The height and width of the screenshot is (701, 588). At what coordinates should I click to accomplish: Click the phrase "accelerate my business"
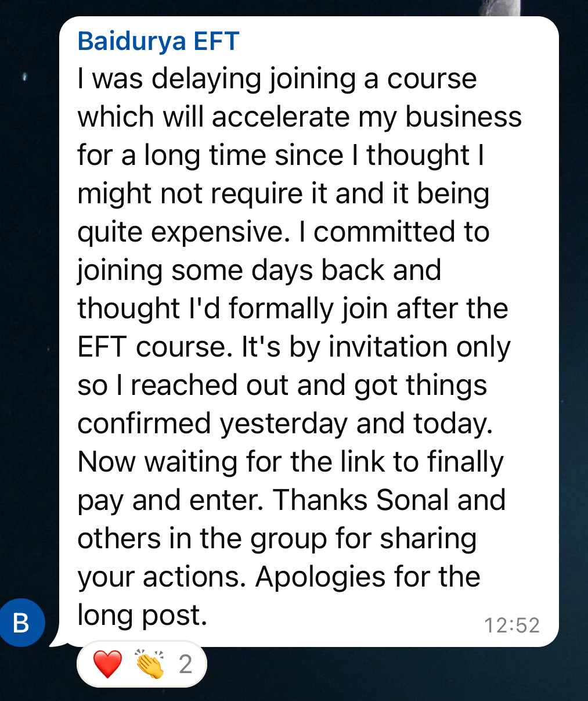[367, 117]
